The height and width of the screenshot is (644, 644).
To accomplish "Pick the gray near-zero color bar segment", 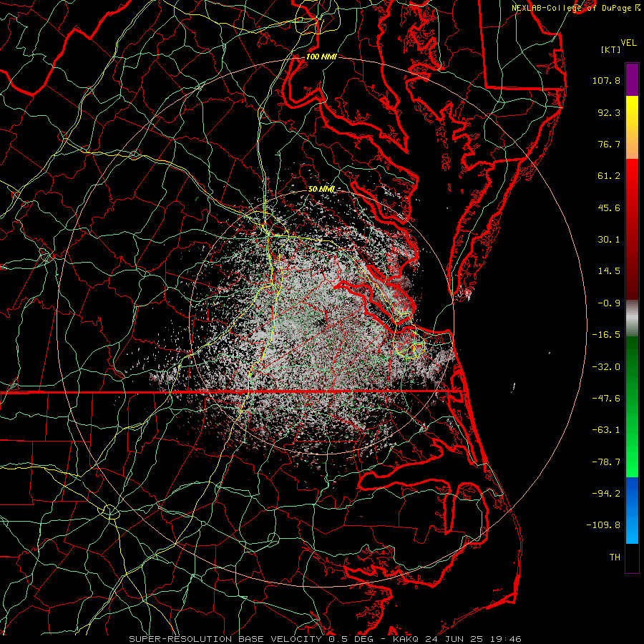I will tap(632, 318).
